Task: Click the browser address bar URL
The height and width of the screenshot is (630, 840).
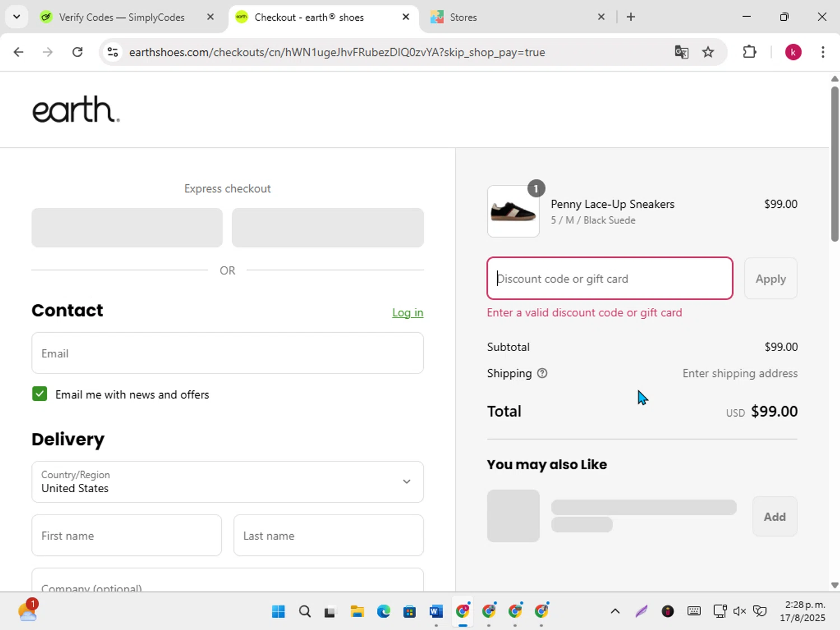Action: (337, 52)
